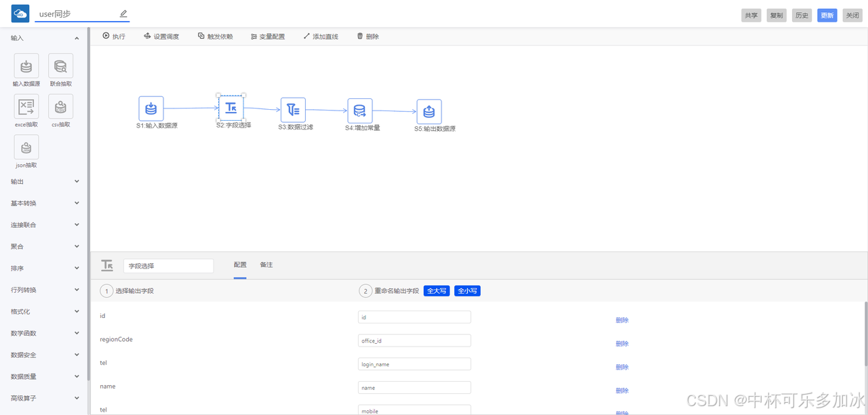Click 执行 in the toolbar

[114, 37]
